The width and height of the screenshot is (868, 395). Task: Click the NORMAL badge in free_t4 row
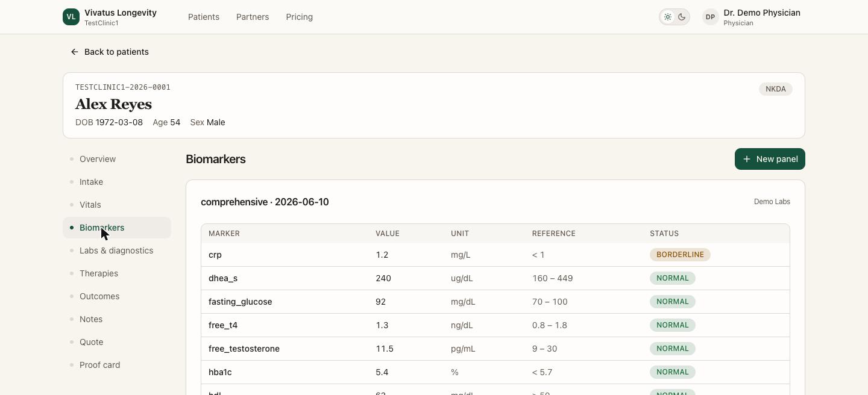pos(673,325)
